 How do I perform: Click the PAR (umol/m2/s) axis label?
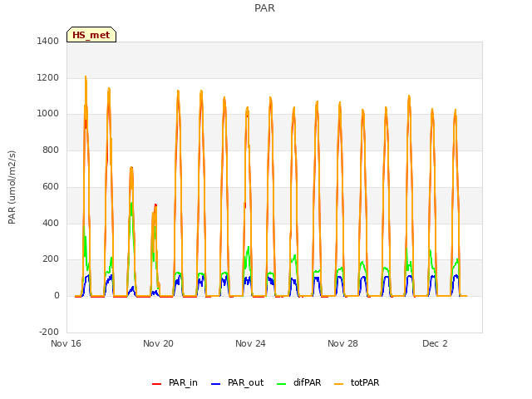pyautogui.click(x=12, y=187)
